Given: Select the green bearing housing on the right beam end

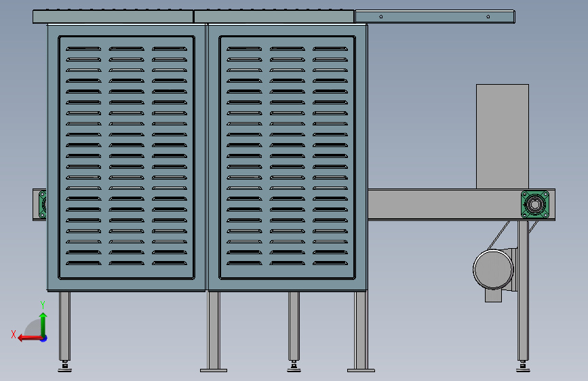Looking at the screenshot, I should tap(534, 204).
